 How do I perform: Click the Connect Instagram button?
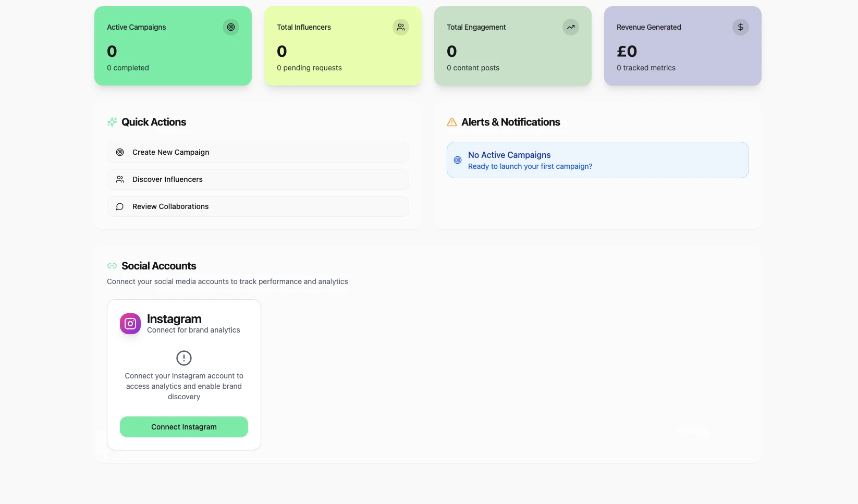coord(184,427)
